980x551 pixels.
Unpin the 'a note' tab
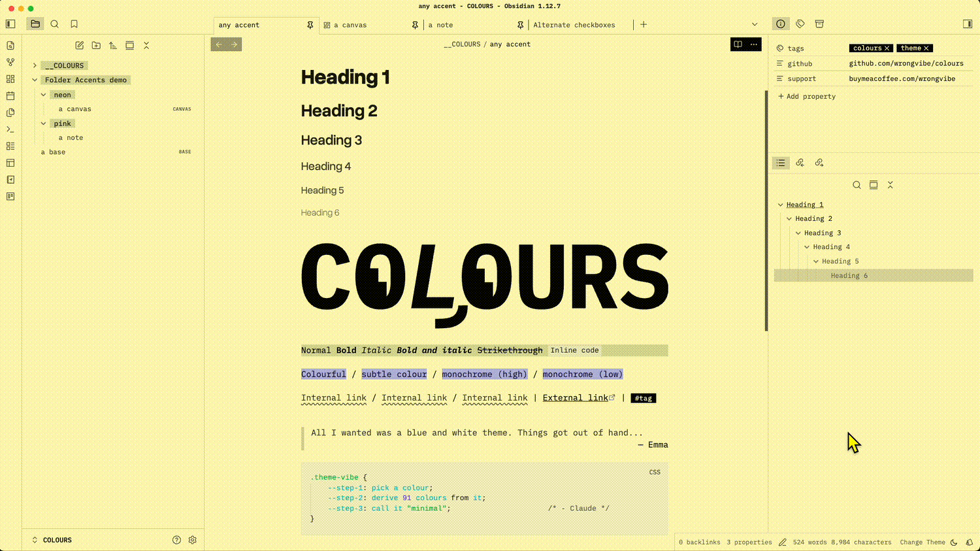click(x=520, y=25)
